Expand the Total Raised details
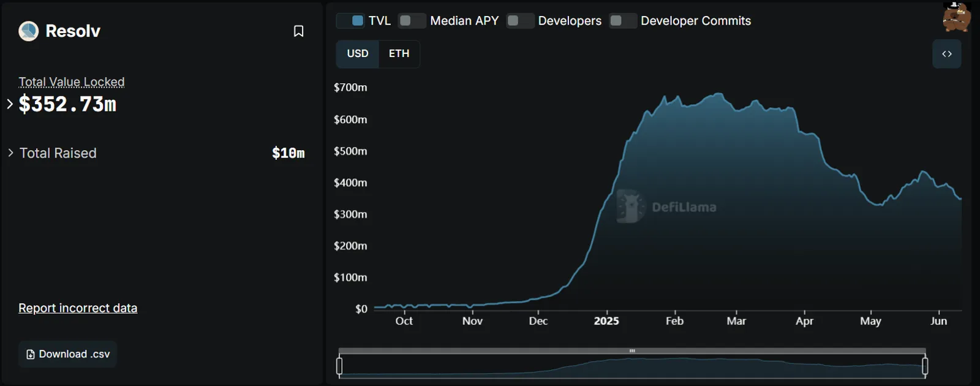Viewport: 980px width, 386px height. tap(10, 153)
